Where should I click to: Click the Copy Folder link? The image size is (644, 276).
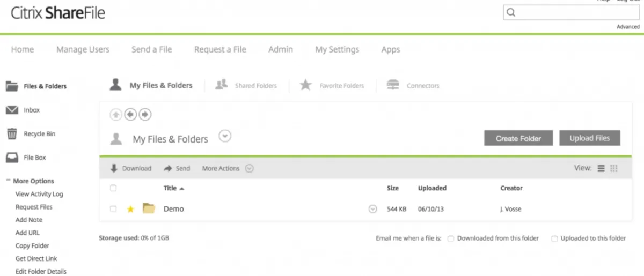click(x=32, y=245)
